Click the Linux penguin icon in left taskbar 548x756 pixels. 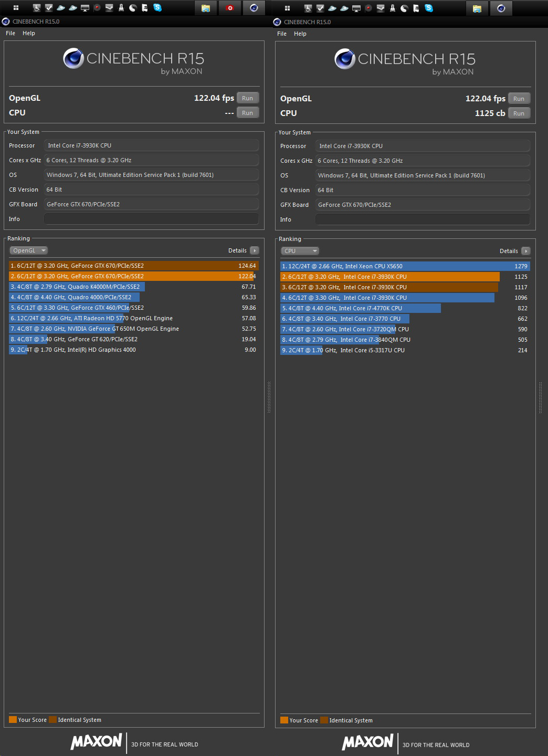coord(121,8)
